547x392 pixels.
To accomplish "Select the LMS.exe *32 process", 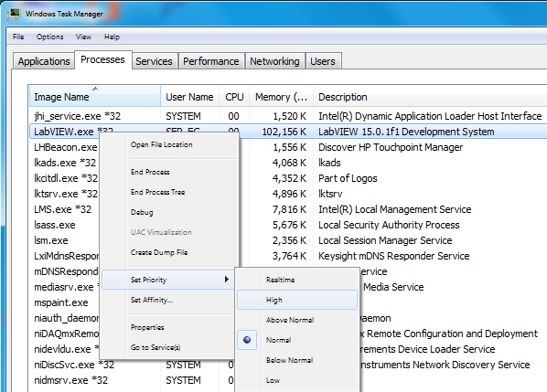I will tap(63, 209).
